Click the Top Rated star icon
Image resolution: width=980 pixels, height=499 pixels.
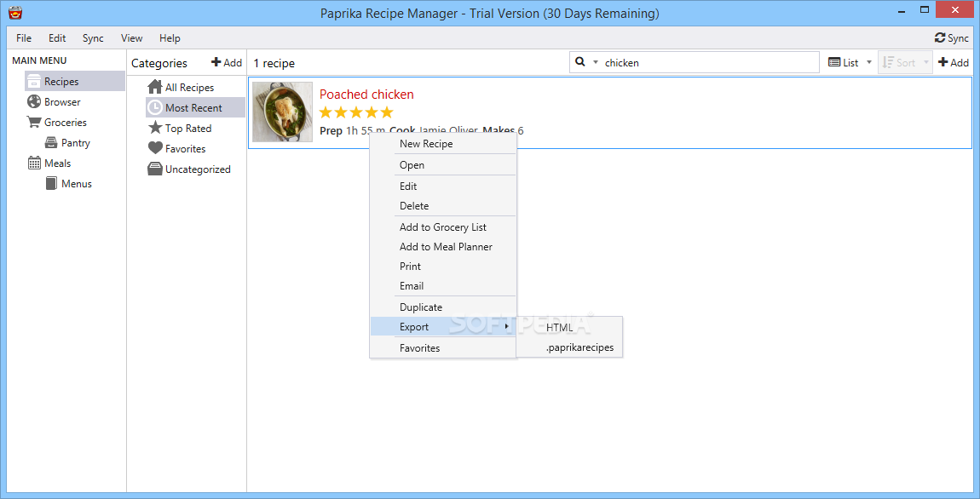pos(154,128)
